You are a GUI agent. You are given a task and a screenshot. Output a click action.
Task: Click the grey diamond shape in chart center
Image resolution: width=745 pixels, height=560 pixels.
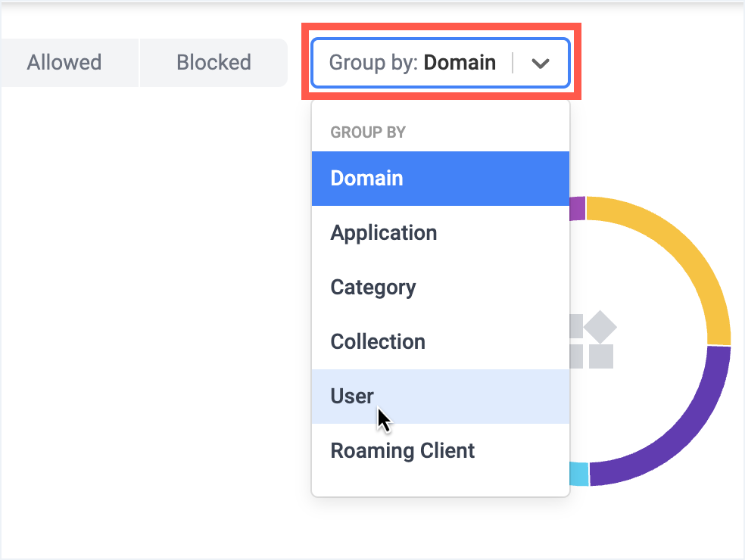click(600, 327)
